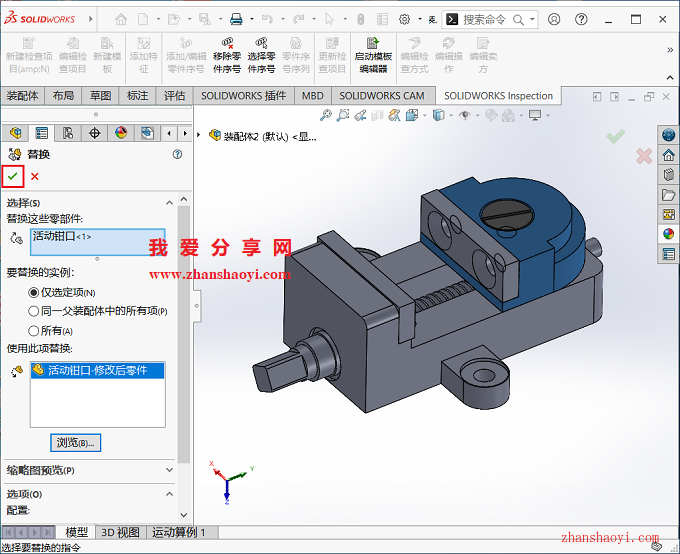The width and height of the screenshot is (680, 554).
Task: Open the View Orientation icon
Action: click(x=412, y=115)
